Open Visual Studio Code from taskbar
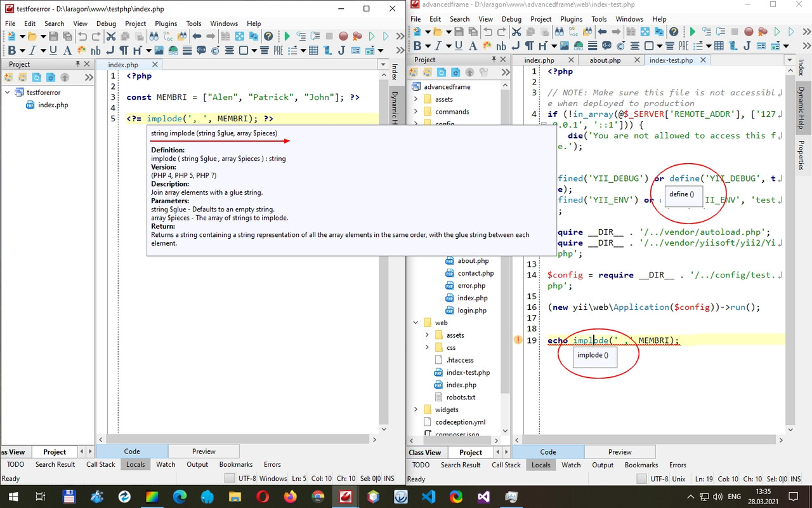Image resolution: width=812 pixels, height=508 pixels. click(x=428, y=496)
